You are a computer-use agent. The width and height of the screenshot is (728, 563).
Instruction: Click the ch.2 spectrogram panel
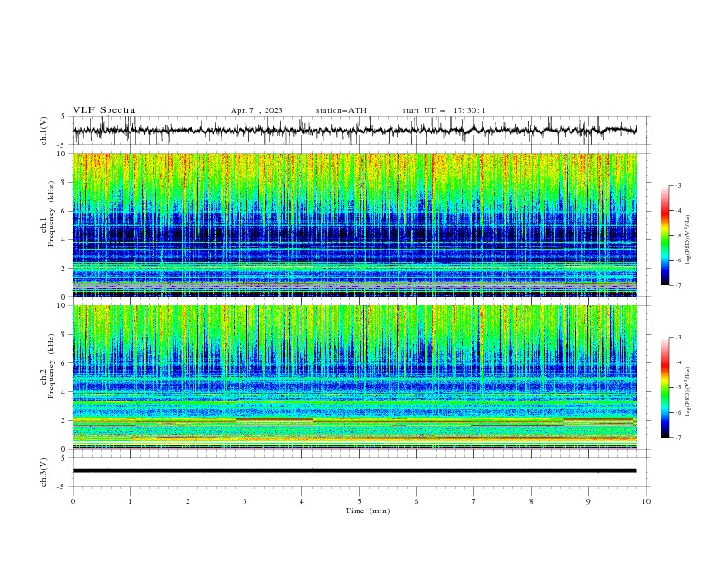355,377
